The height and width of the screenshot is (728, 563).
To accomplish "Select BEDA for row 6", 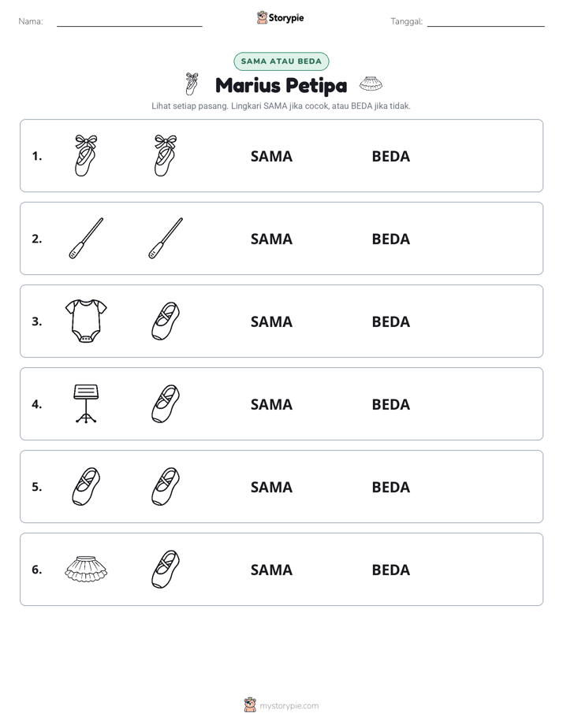I will pos(390,570).
